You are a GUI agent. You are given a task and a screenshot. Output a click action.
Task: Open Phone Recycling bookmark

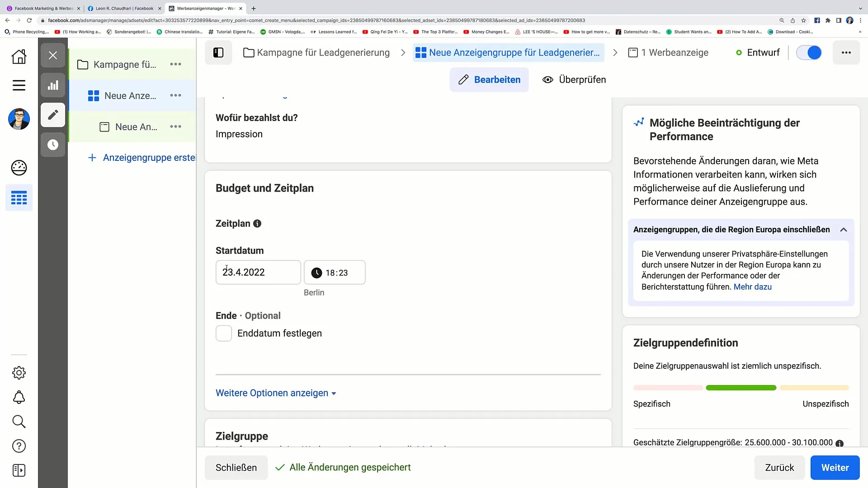click(26, 32)
